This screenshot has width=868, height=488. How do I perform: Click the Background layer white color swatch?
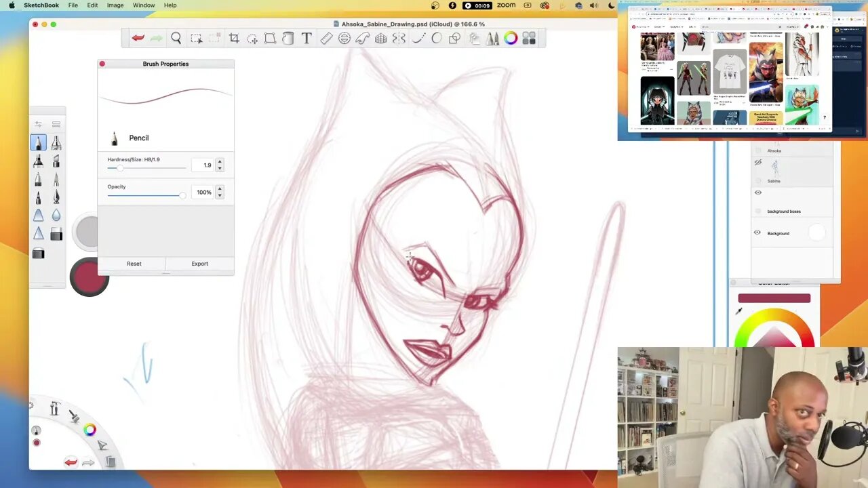[816, 233]
